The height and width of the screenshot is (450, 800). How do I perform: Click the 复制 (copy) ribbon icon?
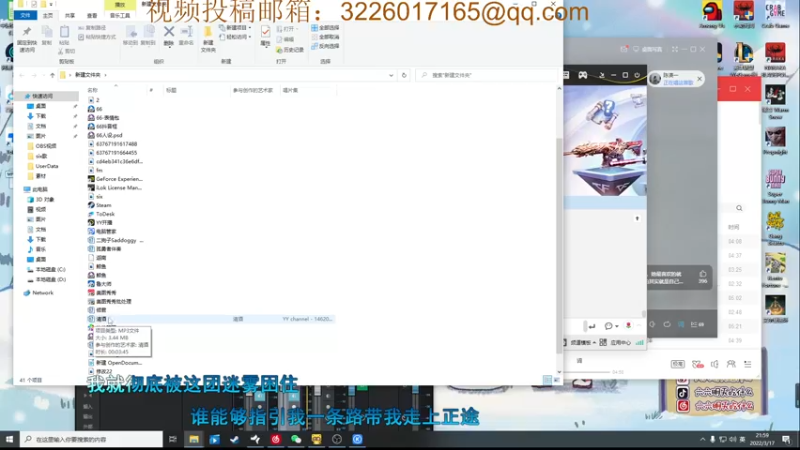[x=46, y=32]
